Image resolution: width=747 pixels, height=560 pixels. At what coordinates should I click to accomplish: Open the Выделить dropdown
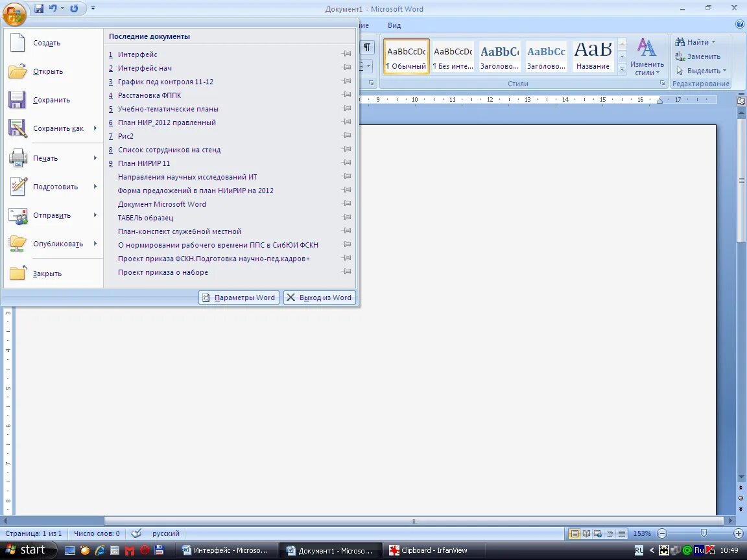pyautogui.click(x=701, y=71)
